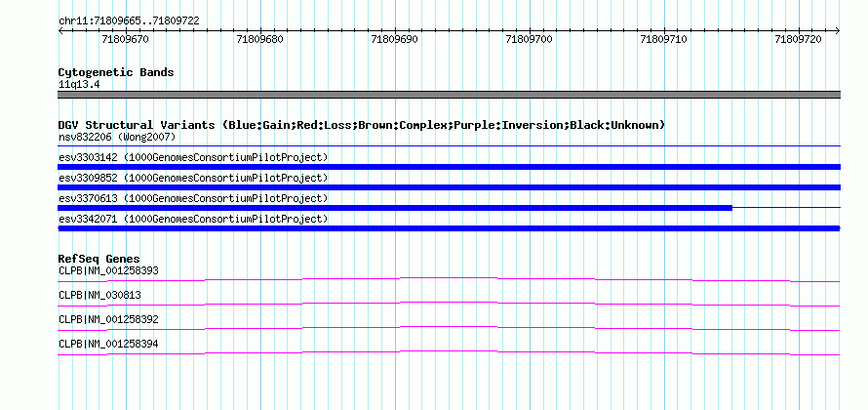
Task: Click ruler position 71809670
Action: click(126, 39)
